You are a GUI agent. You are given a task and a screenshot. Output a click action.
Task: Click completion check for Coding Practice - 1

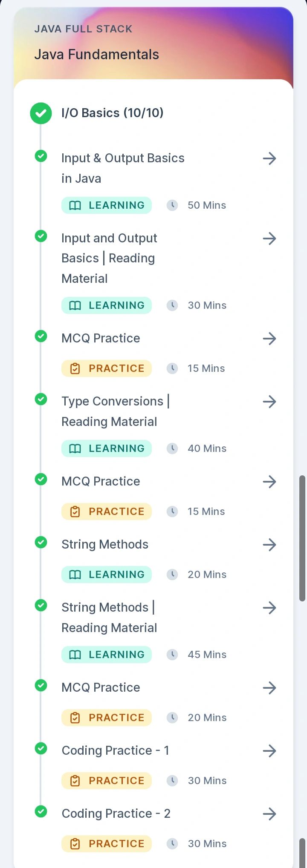(x=41, y=749)
